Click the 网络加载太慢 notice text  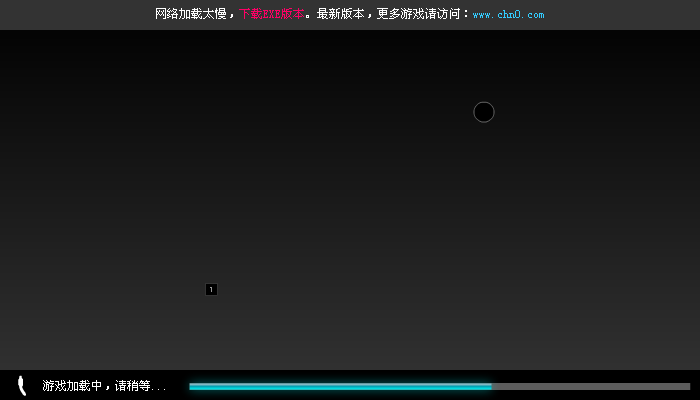(191, 14)
